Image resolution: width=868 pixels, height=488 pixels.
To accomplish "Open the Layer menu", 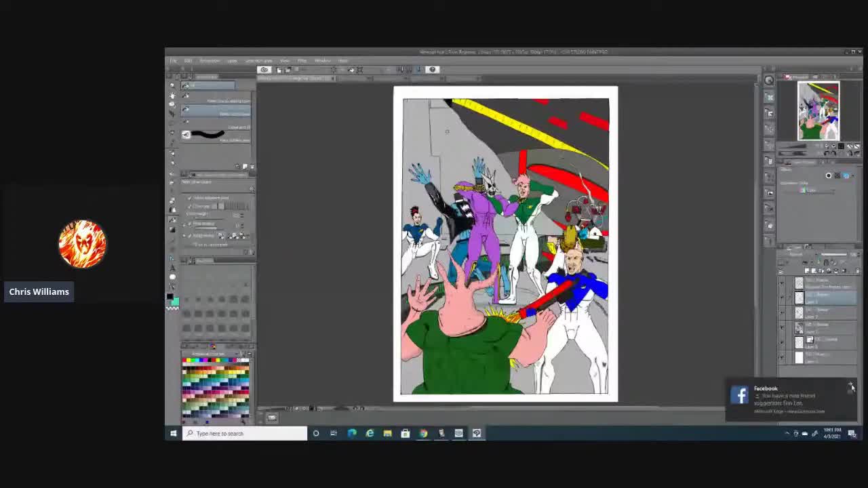I will [x=232, y=61].
